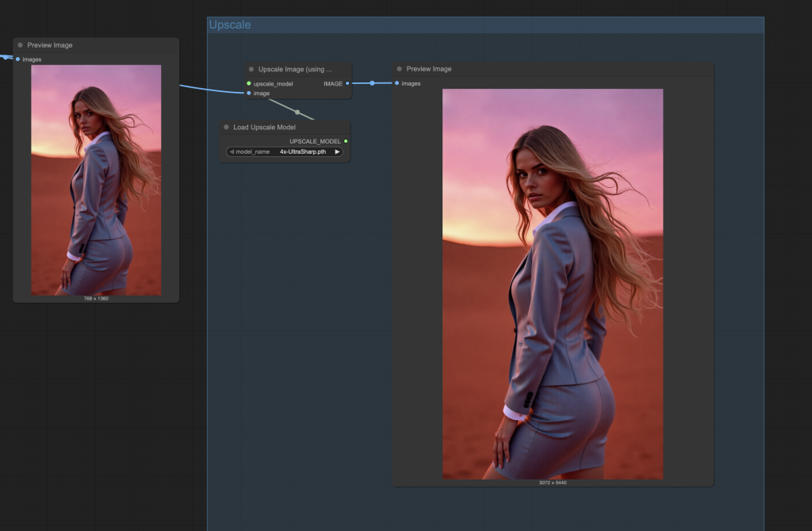Click images input socket on left Preview Image

pyautogui.click(x=18, y=59)
